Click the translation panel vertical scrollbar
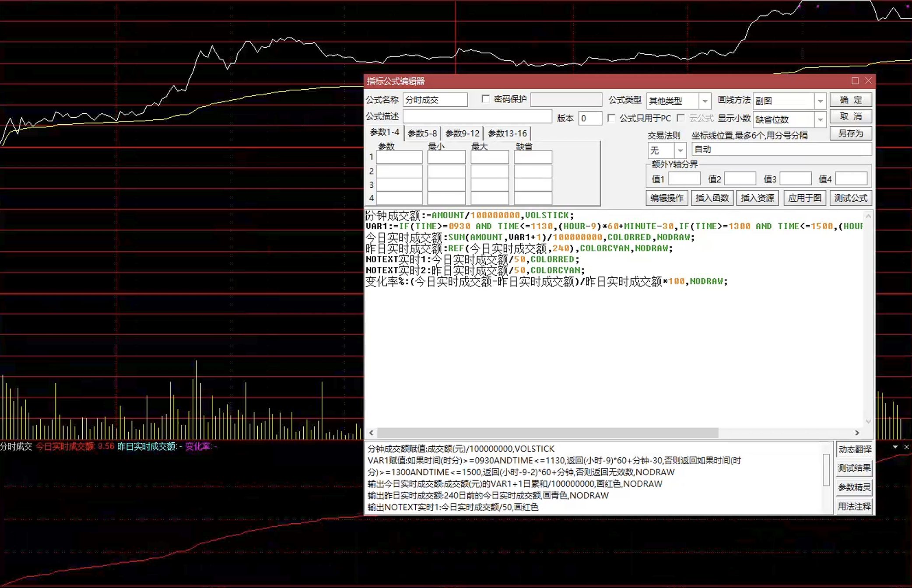 point(826,470)
